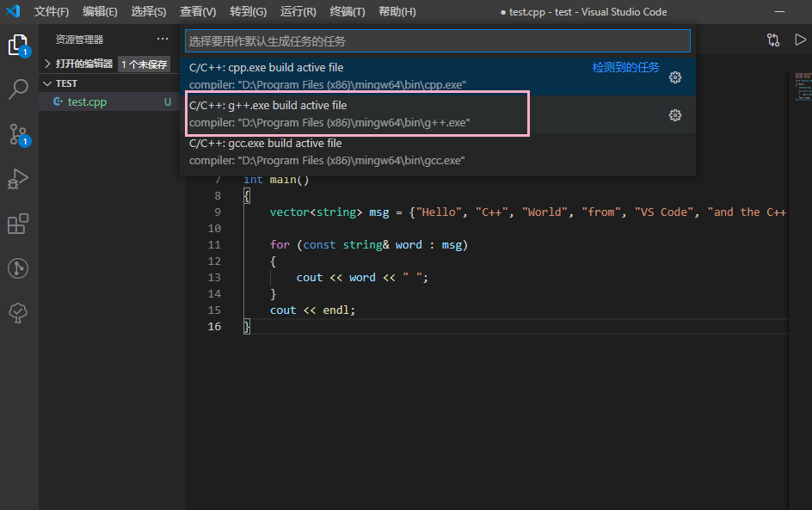Image resolution: width=812 pixels, height=510 pixels.
Task: Click the bottom testing icon in activity bar
Action: tap(18, 313)
